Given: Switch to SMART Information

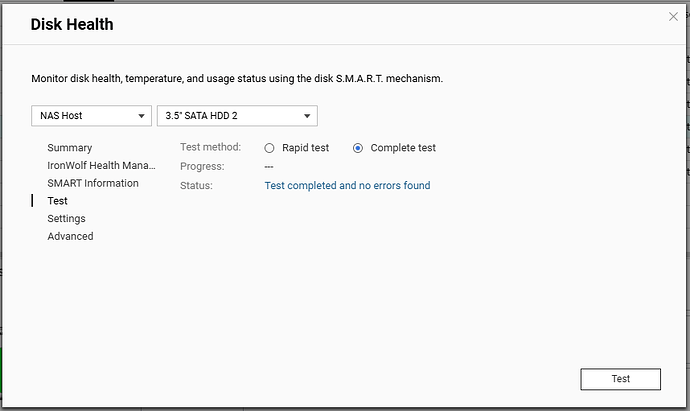Looking at the screenshot, I should 93,183.
